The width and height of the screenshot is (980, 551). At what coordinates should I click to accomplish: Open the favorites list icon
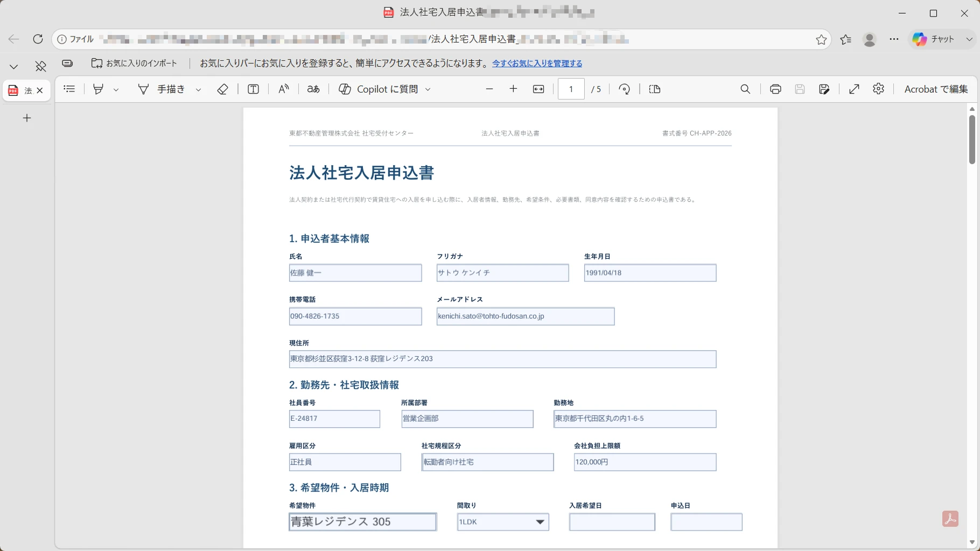pyautogui.click(x=846, y=39)
